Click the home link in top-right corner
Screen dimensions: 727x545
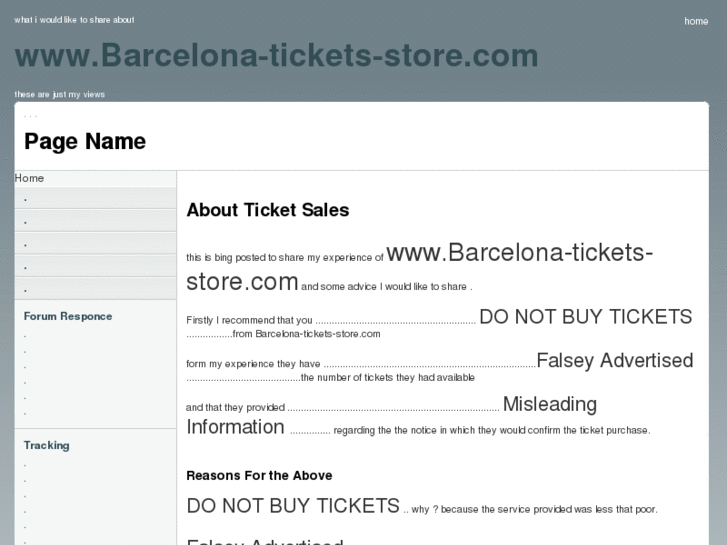696,21
